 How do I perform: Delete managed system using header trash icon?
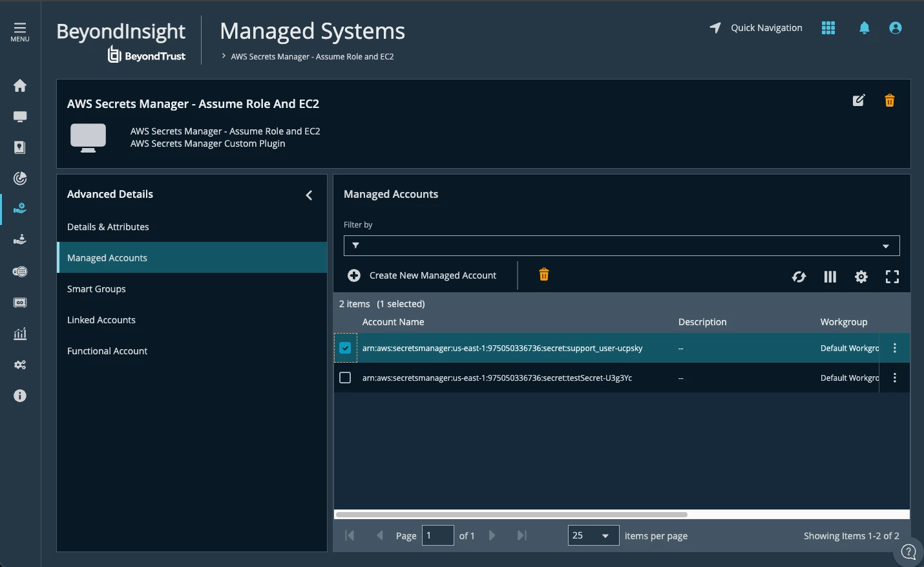tap(890, 100)
